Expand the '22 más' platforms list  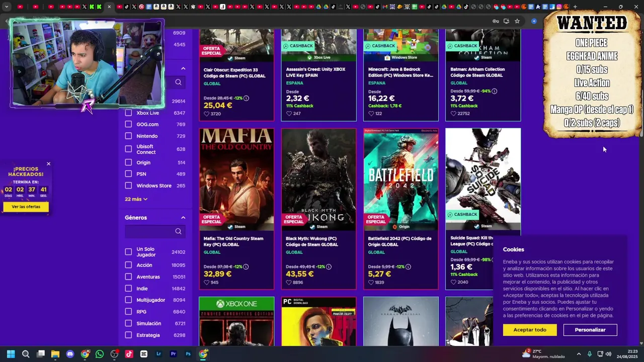(x=136, y=199)
